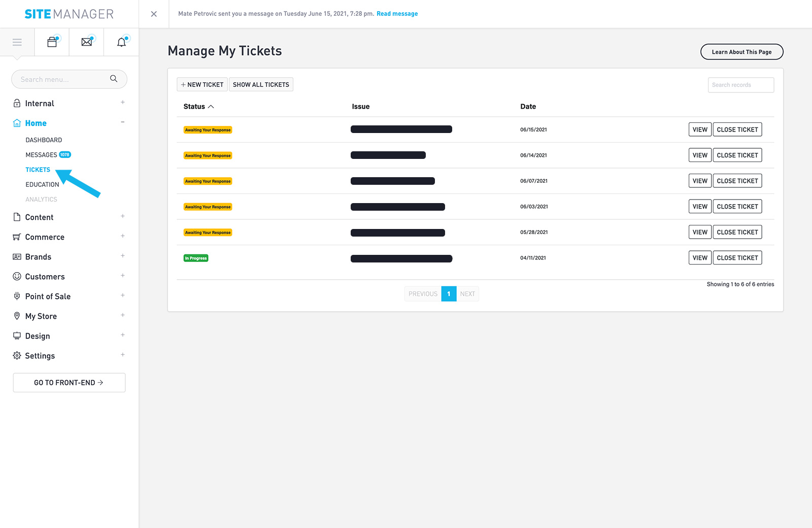Click the shopping bag icon in top bar

point(52,42)
